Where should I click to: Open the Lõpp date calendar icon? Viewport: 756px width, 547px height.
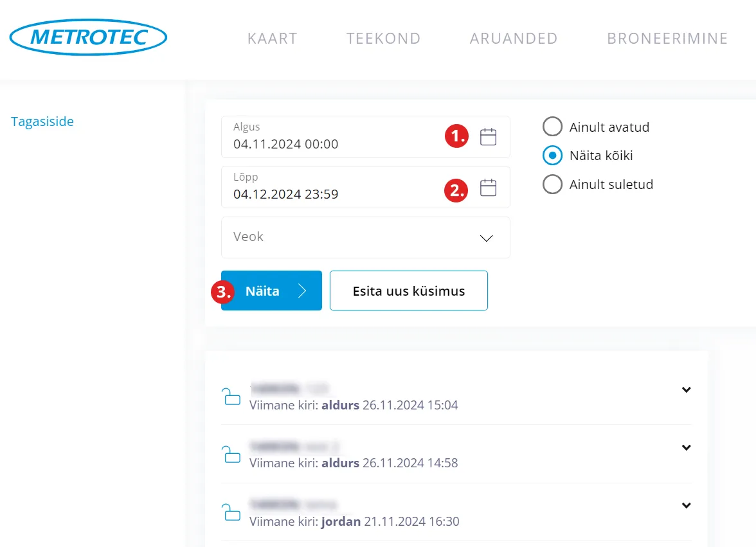pos(489,188)
